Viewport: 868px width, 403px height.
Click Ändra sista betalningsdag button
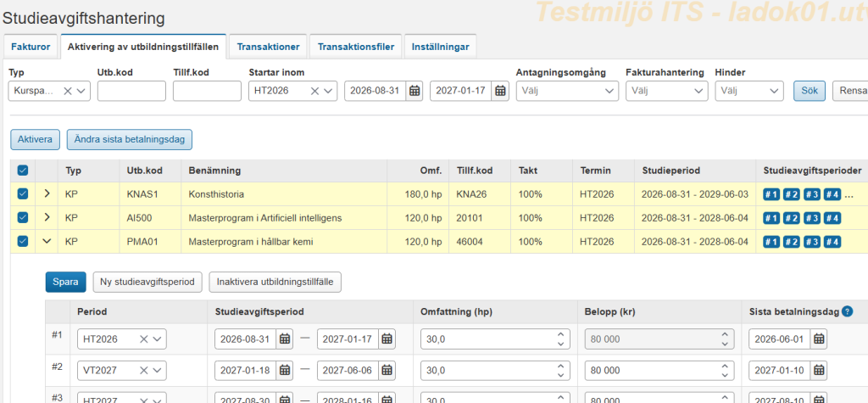coord(130,139)
